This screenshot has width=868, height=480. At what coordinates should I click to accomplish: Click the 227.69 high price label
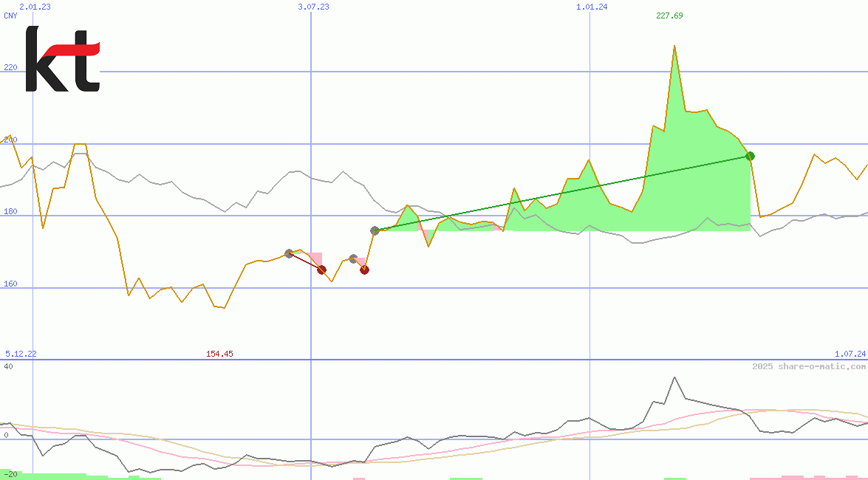click(x=669, y=16)
